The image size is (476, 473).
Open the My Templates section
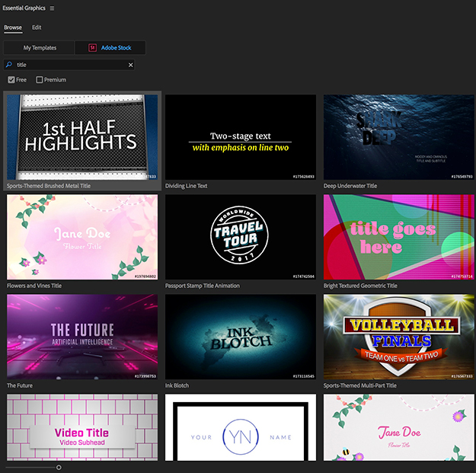[x=40, y=48]
